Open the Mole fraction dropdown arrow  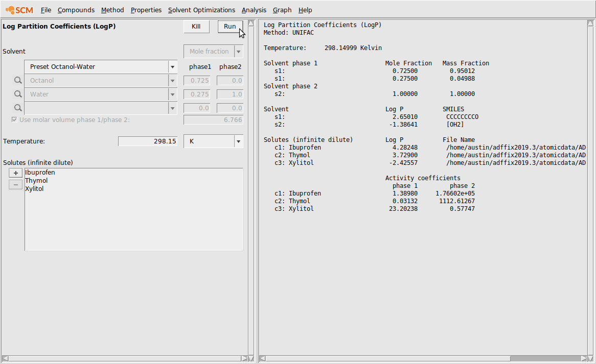[238, 52]
